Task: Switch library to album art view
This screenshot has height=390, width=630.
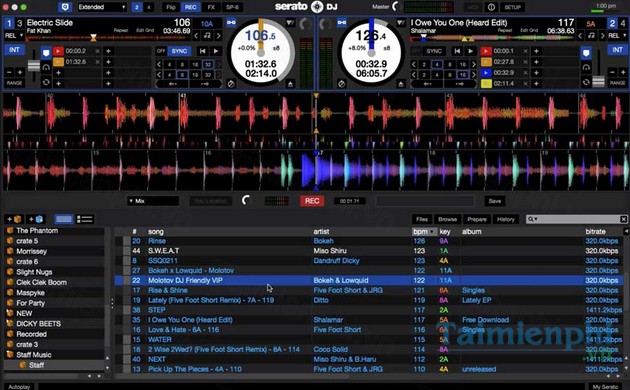Action: [63, 219]
